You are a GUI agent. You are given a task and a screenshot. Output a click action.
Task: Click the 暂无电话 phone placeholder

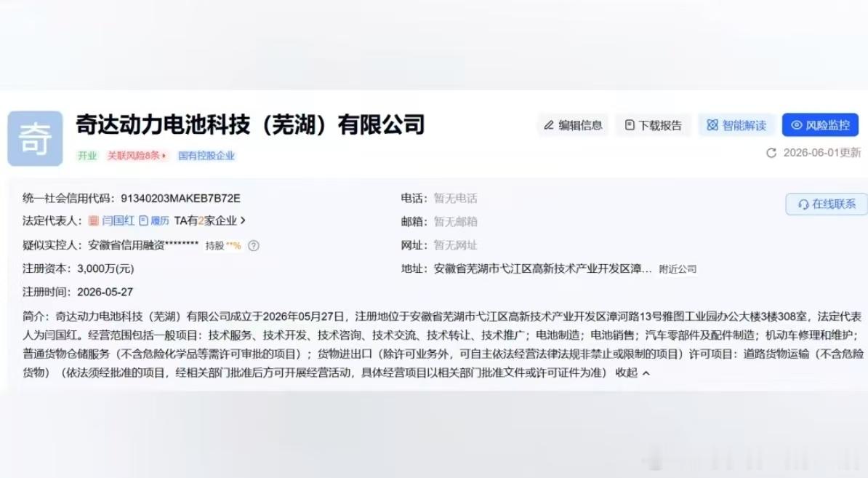pyautogui.click(x=455, y=199)
